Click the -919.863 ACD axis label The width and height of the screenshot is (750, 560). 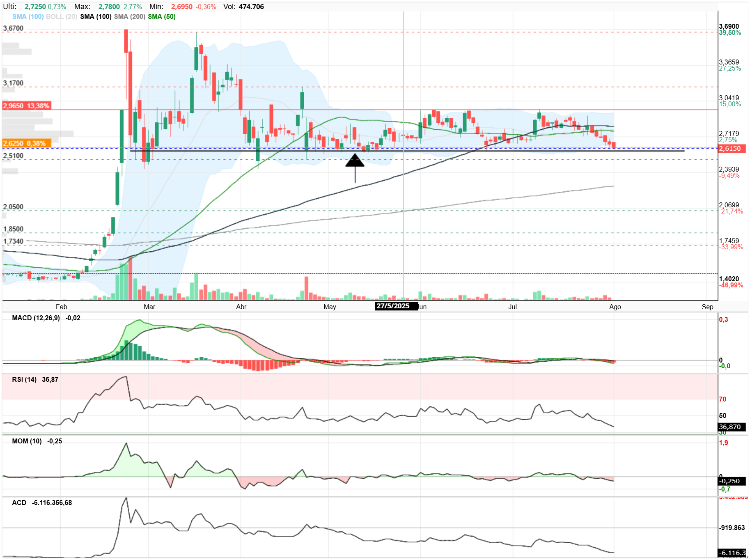point(732,528)
